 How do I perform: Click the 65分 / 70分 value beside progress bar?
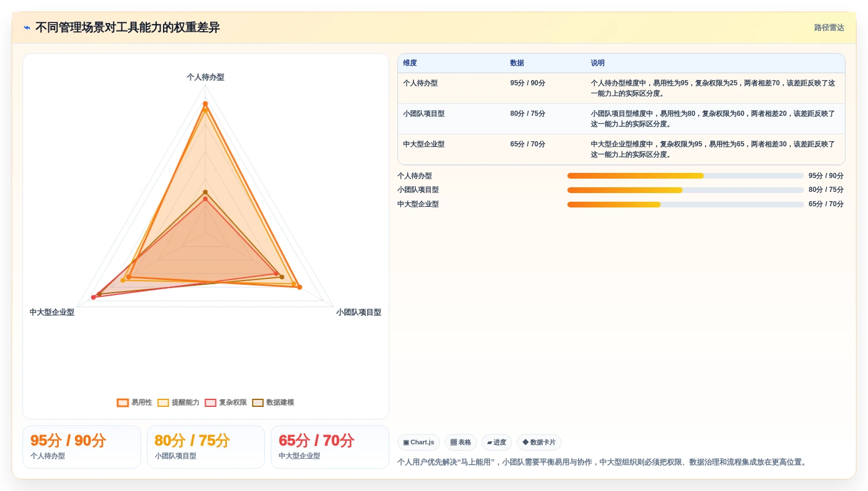click(x=826, y=204)
